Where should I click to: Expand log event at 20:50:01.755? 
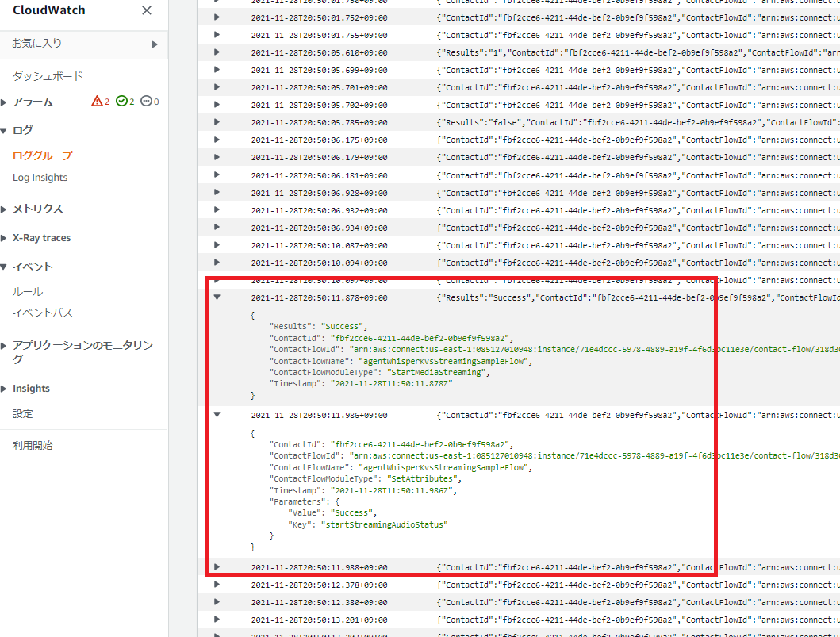pos(217,35)
